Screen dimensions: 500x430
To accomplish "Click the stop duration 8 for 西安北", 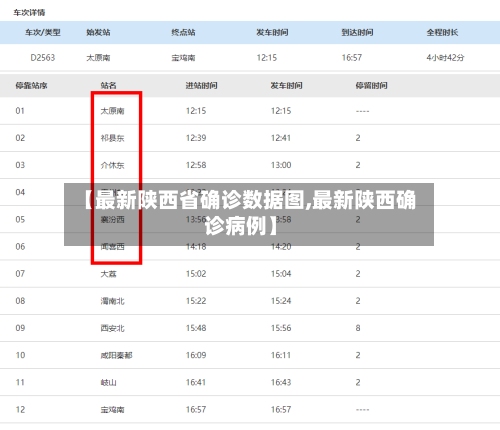I will (358, 328).
